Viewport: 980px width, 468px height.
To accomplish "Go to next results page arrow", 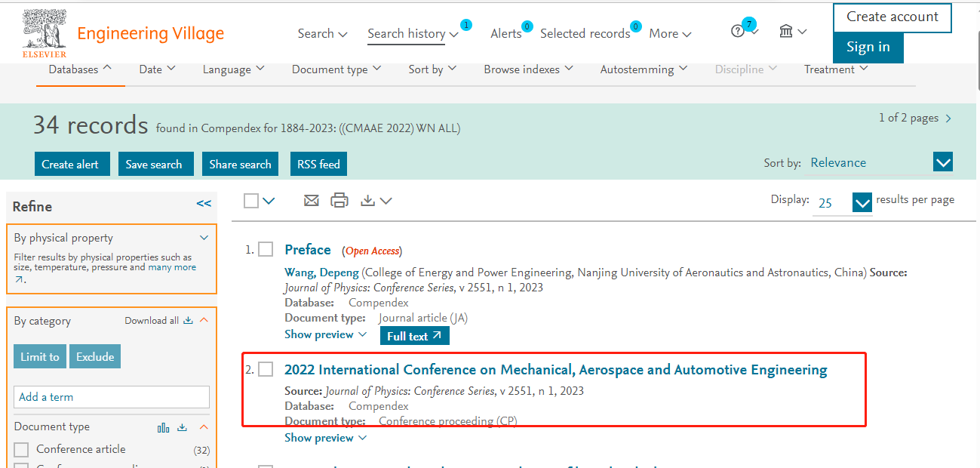I will pos(948,119).
